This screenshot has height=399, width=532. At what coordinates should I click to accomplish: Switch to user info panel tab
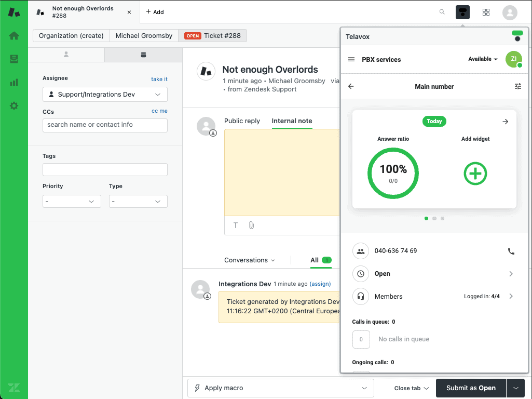66,55
